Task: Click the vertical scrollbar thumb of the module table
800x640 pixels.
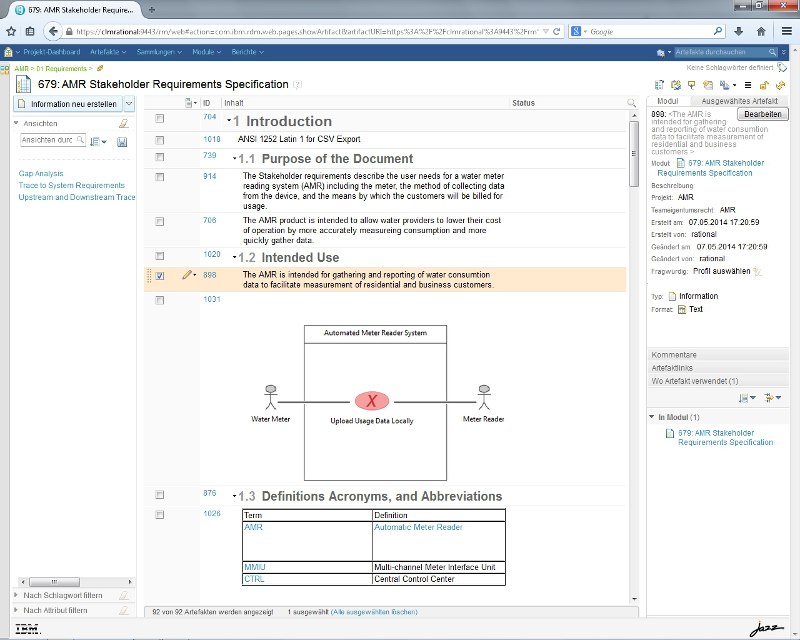Action: coord(634,154)
